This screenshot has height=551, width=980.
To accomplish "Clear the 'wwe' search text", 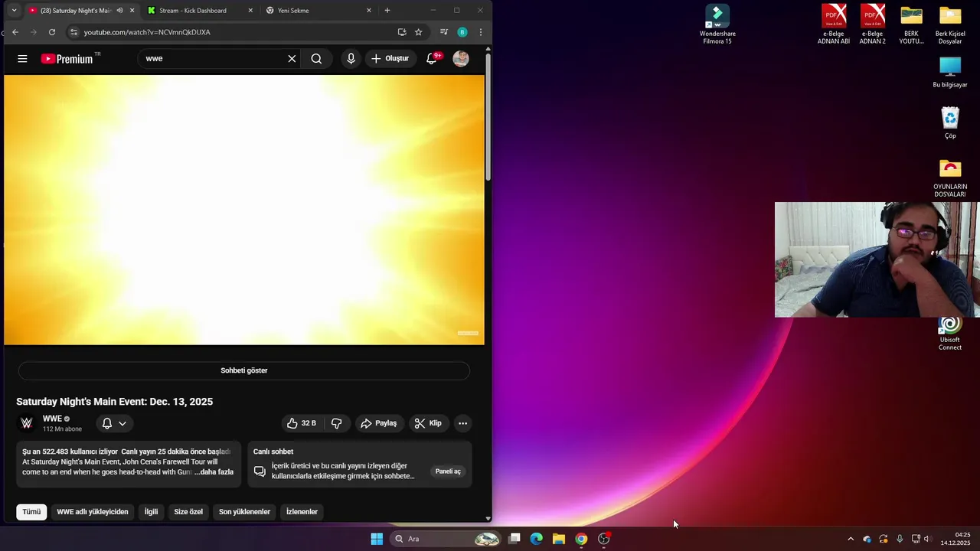I will click(292, 59).
